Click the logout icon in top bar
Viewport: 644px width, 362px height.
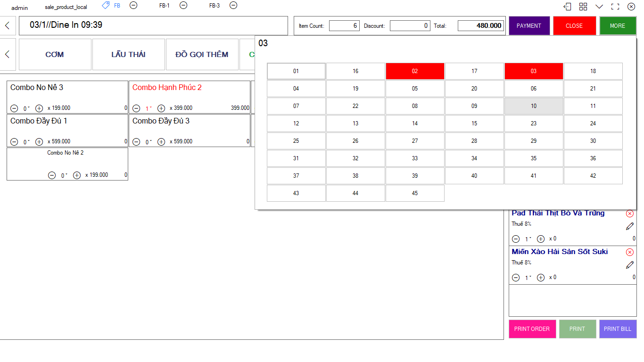[568, 7]
